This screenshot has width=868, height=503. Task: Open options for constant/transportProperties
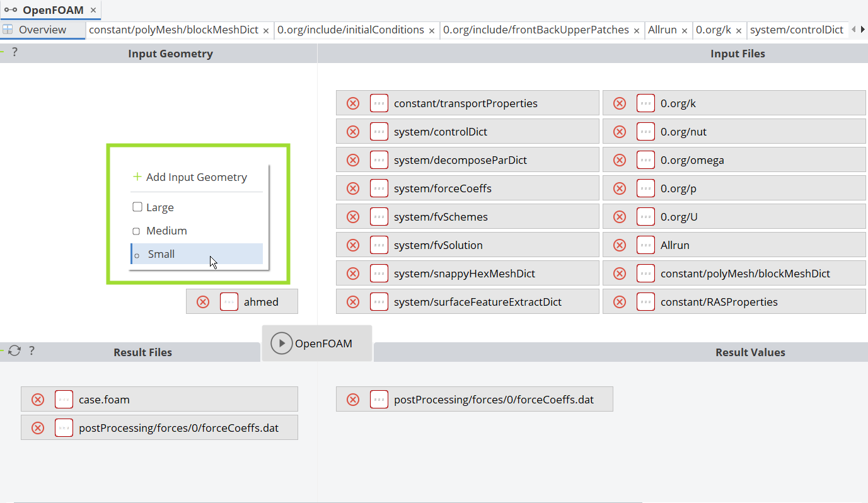[x=379, y=103]
